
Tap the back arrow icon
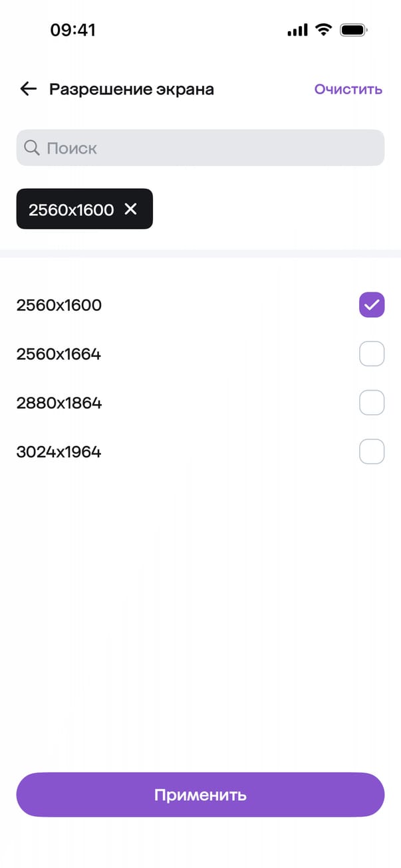[x=28, y=89]
